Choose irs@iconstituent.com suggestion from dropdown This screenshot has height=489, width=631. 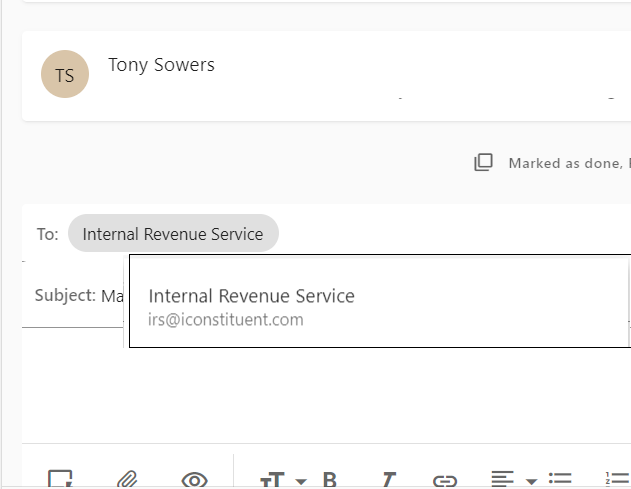click(379, 301)
